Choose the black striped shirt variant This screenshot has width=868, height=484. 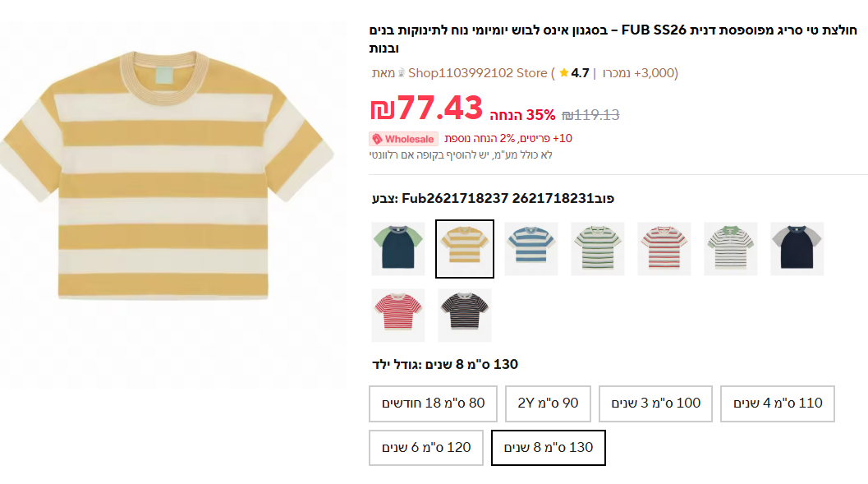pos(465,316)
